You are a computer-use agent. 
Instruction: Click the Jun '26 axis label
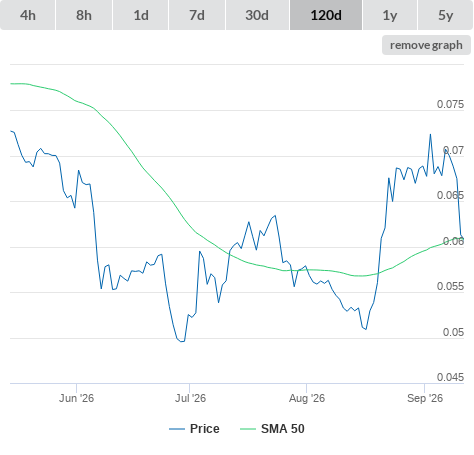coord(76,398)
